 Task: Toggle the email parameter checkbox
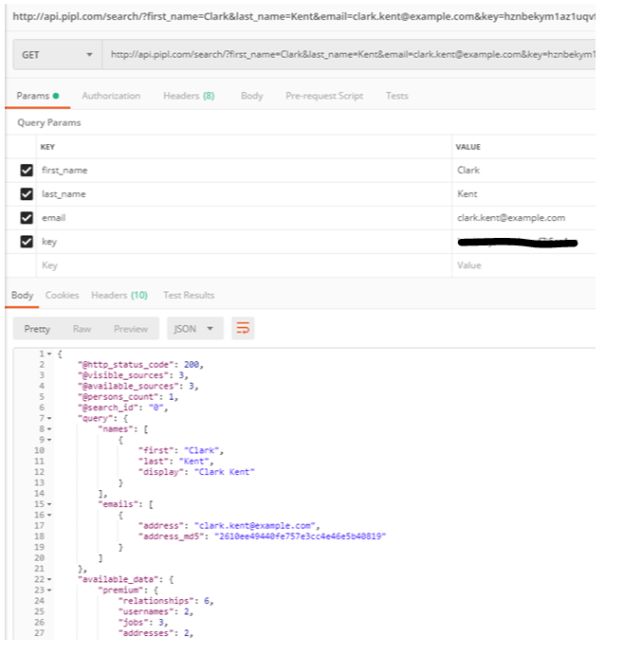click(27, 218)
